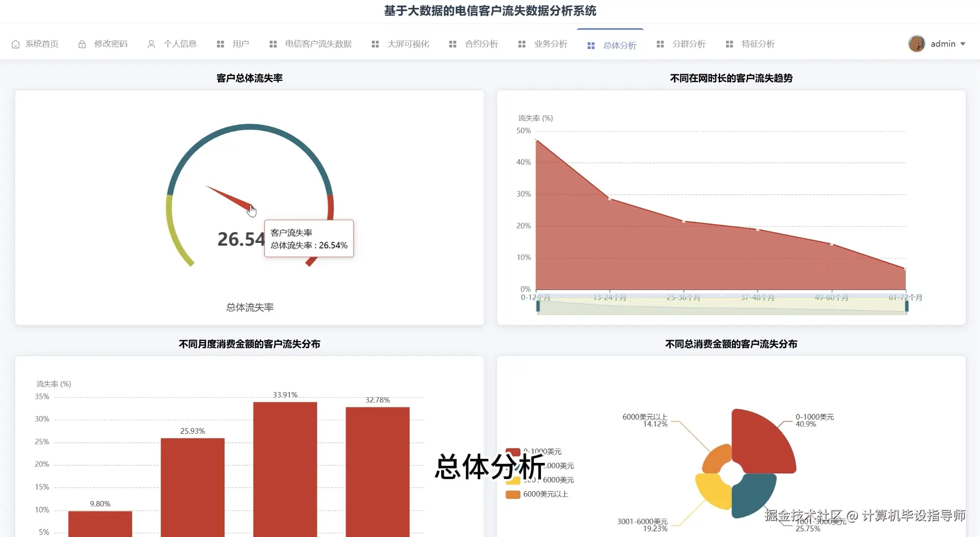Screen dimensions: 980x537
Task: Click the 32.78% bar in monthly chart
Action: 378,472
